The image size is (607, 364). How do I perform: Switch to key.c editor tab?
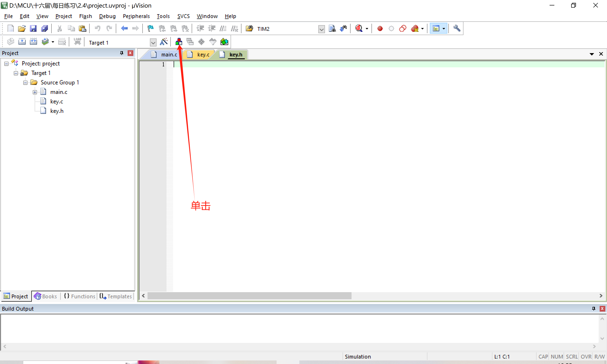(x=203, y=55)
